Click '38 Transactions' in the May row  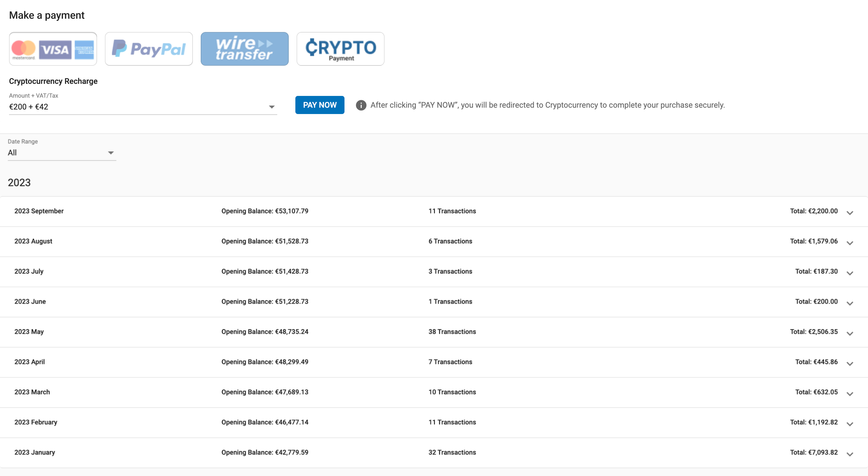(452, 332)
